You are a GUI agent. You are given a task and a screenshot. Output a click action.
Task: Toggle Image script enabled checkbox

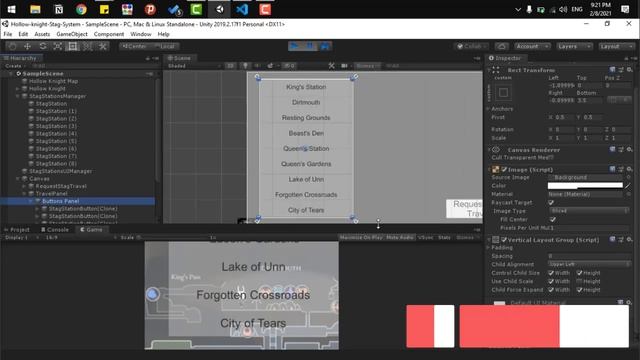504,169
